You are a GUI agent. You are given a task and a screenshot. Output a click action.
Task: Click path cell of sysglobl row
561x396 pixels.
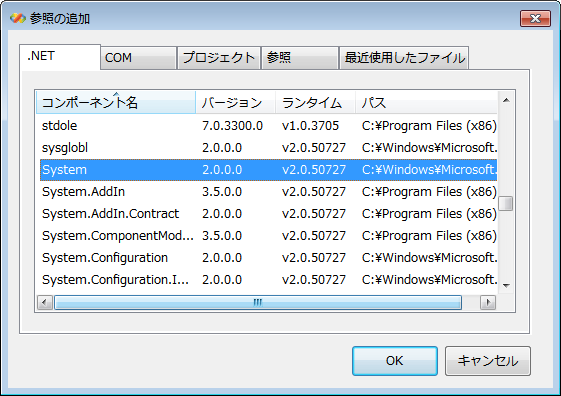click(429, 148)
